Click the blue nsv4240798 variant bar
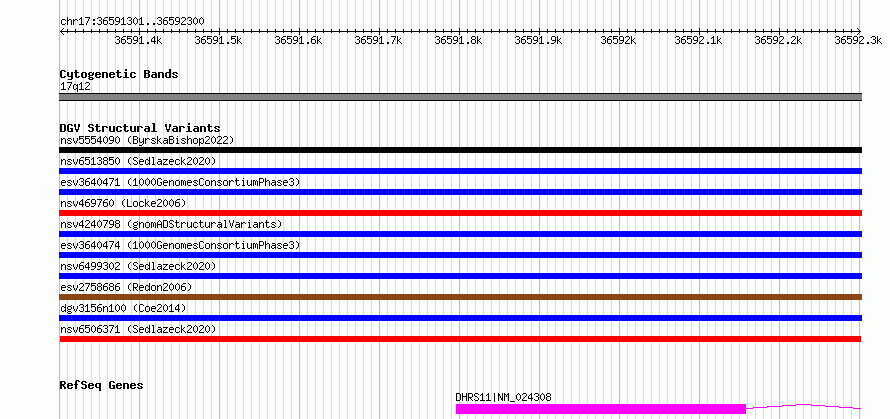Screen dimensions: 890x419 [460, 234]
